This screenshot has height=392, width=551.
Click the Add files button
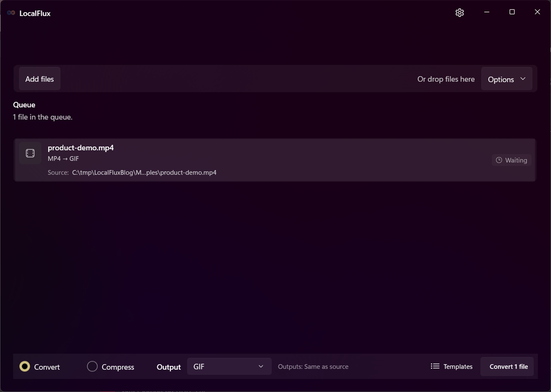coord(40,79)
